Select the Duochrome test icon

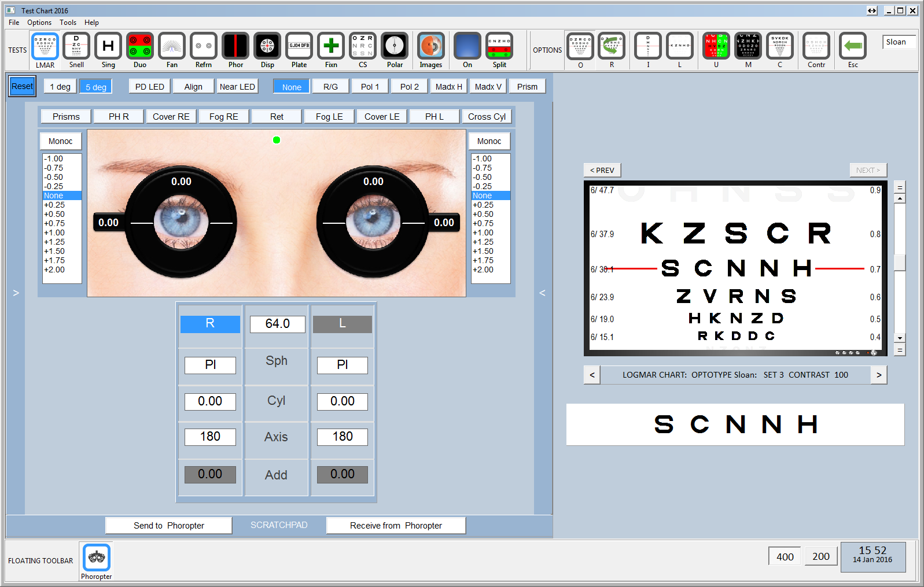(140, 46)
